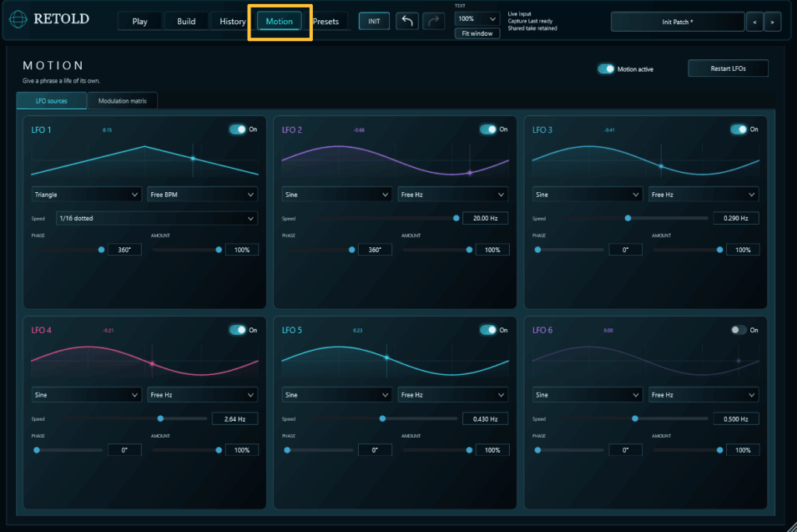Open the 100% text size dropdown
The image size is (797, 532).
pos(477,19)
